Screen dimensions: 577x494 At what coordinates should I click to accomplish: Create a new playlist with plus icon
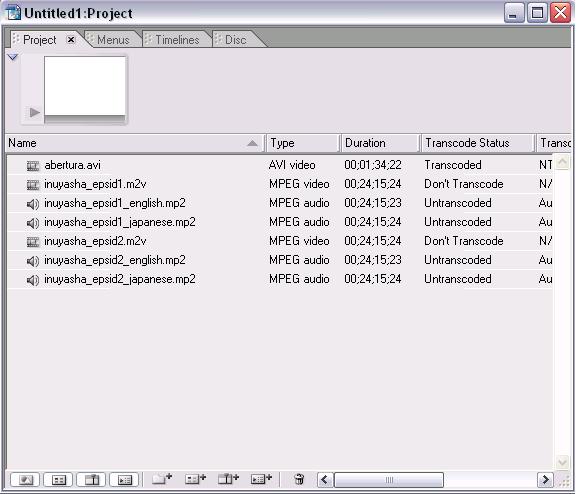(x=261, y=479)
